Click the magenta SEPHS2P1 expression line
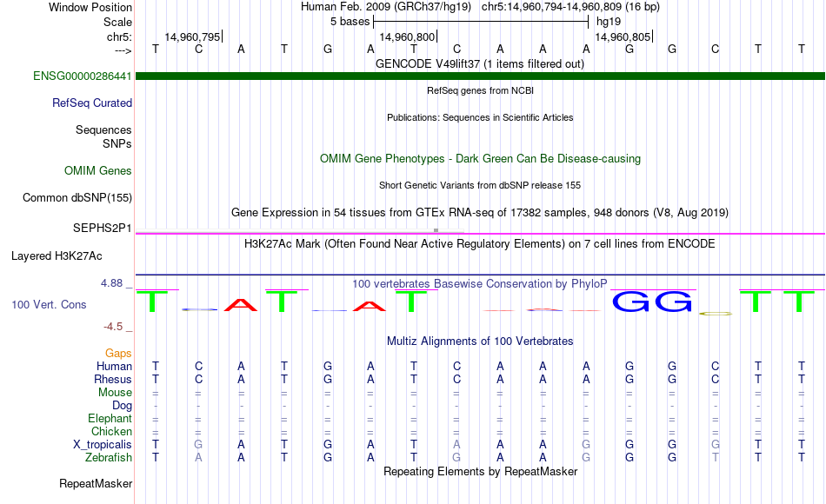 tap(480, 233)
